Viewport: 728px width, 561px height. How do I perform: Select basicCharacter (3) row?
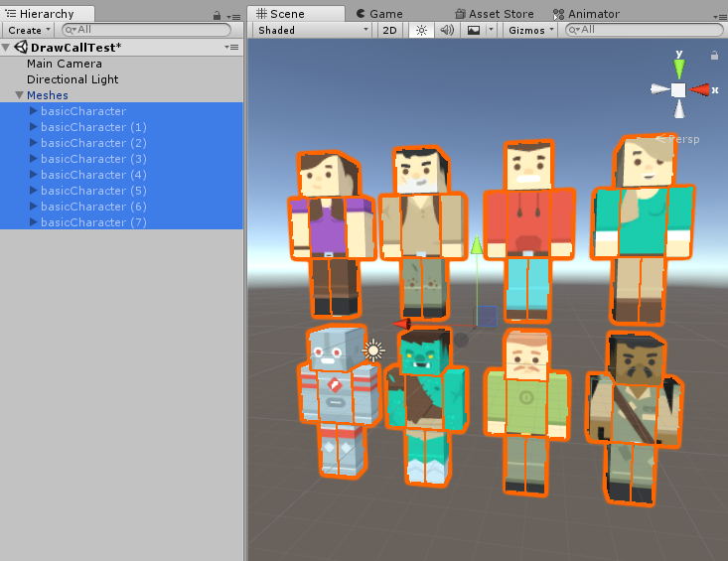tap(121, 159)
